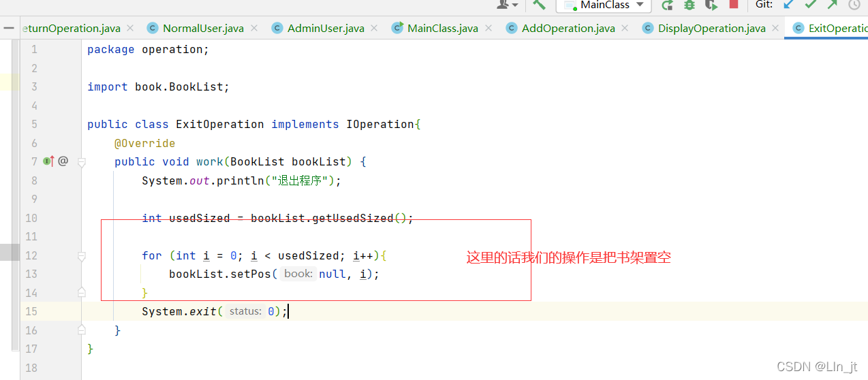
Task: Open the MainClass run configuration dropdown
Action: coord(604,5)
